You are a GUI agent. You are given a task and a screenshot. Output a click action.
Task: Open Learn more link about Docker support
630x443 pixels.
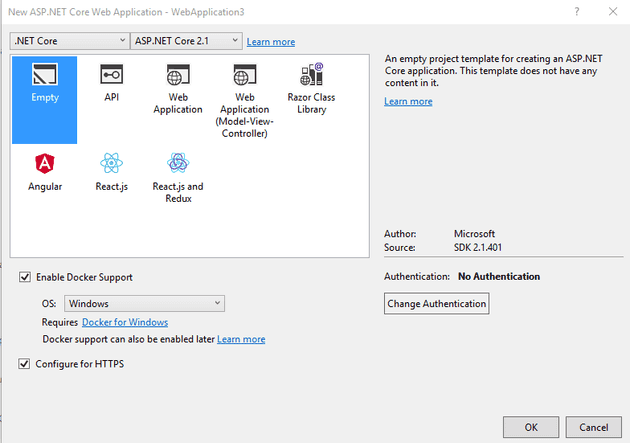241,339
